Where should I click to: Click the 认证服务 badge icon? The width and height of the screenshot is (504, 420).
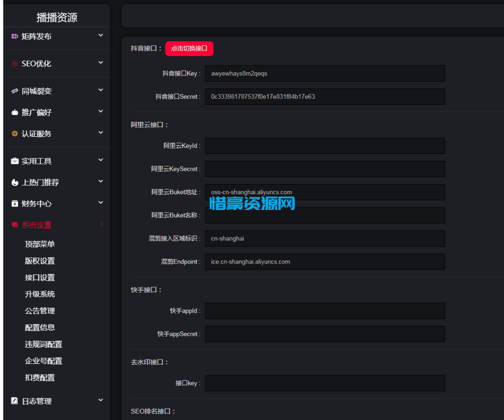pyautogui.click(x=14, y=133)
